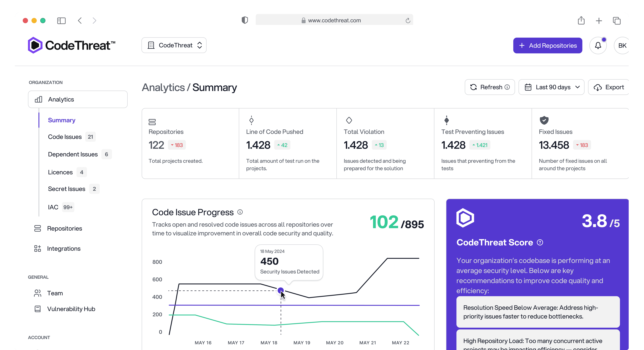Image resolution: width=644 pixels, height=350 pixels.
Task: Go back with the browser back arrow
Action: click(80, 21)
